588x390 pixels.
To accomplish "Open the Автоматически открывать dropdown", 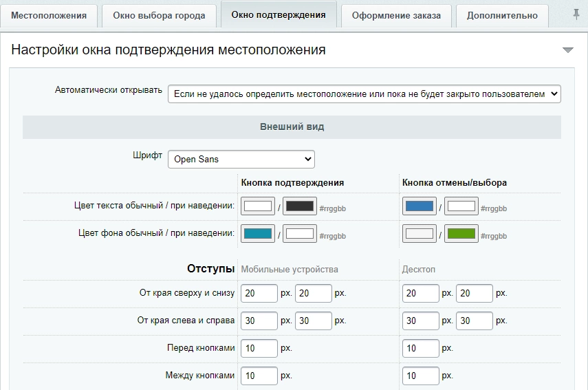I will (364, 94).
